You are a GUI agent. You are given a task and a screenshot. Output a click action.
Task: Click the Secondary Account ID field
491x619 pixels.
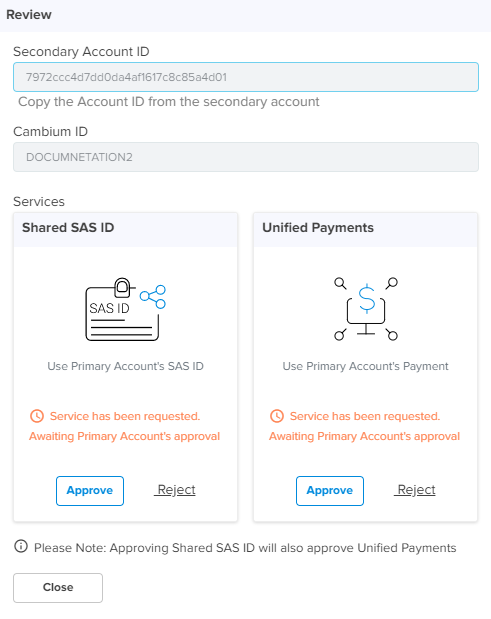(246, 77)
